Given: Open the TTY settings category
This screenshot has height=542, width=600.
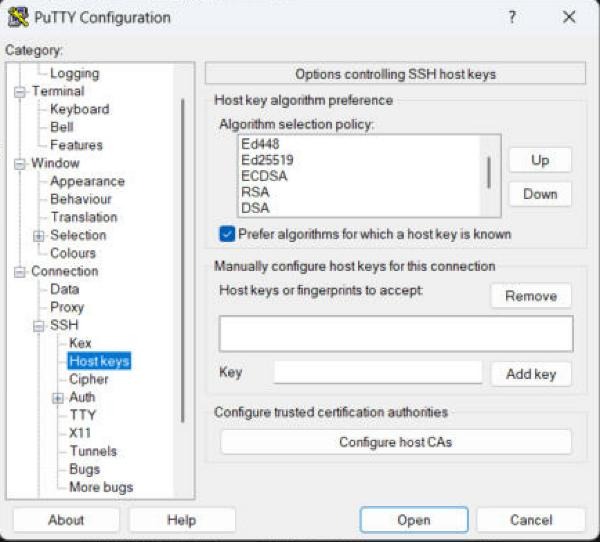Looking at the screenshot, I should click(82, 415).
